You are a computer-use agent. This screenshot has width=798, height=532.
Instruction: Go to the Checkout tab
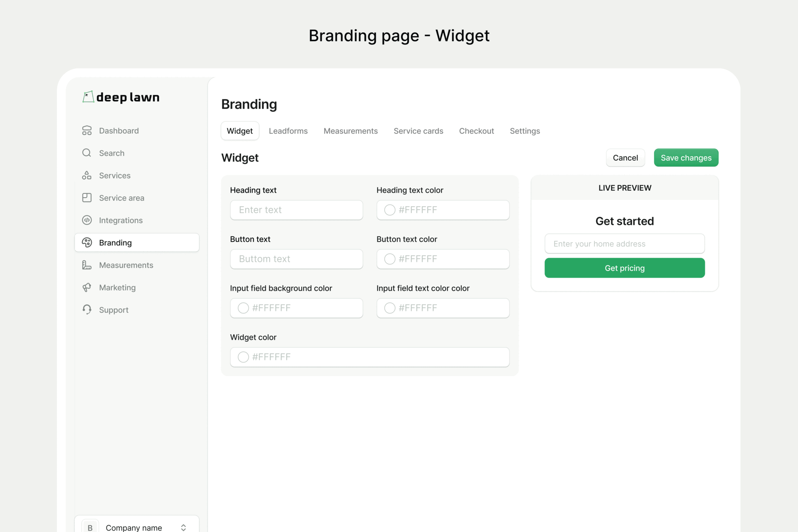(476, 131)
